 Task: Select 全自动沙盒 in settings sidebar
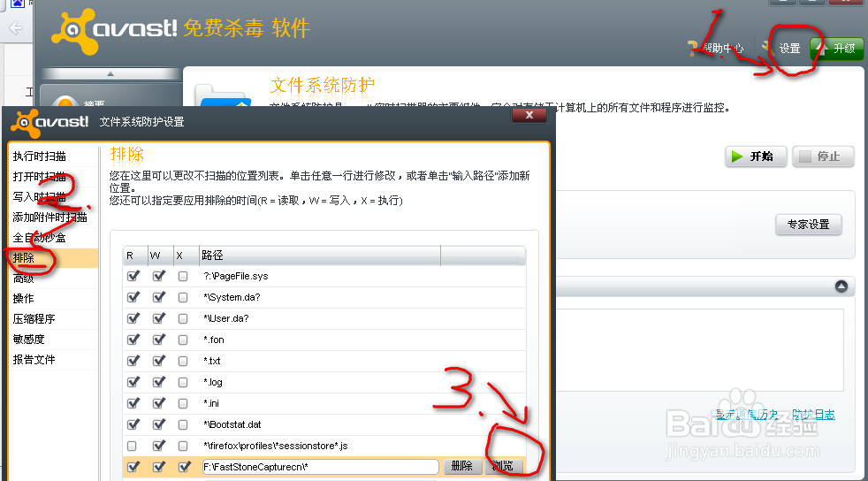[39, 238]
